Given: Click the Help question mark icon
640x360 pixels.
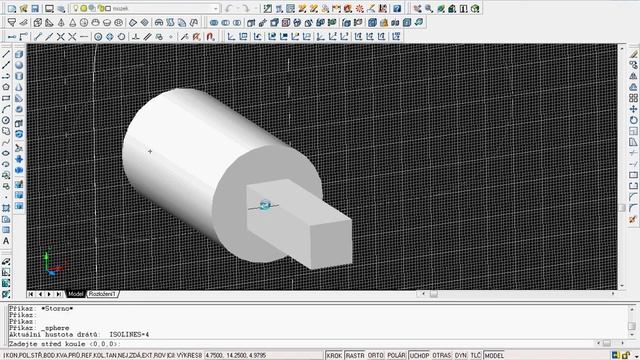Looking at the screenshot, I should pyautogui.click(x=397, y=8).
